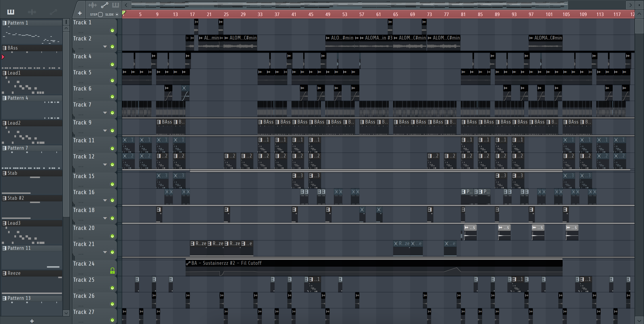Toggle the STEP editing checkbox
Image resolution: width=644 pixels, height=324 pixels.
pos(100,15)
